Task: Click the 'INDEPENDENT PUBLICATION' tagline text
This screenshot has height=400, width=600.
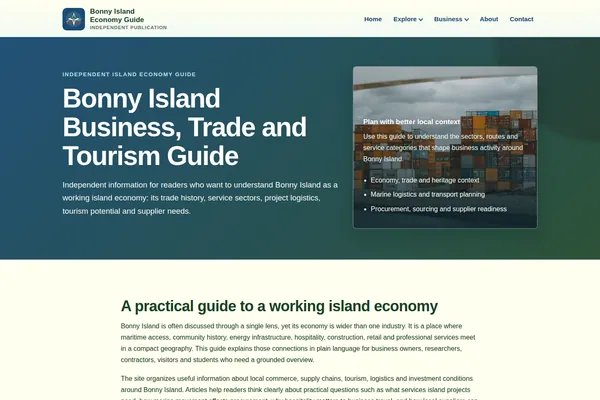Action: (x=128, y=28)
